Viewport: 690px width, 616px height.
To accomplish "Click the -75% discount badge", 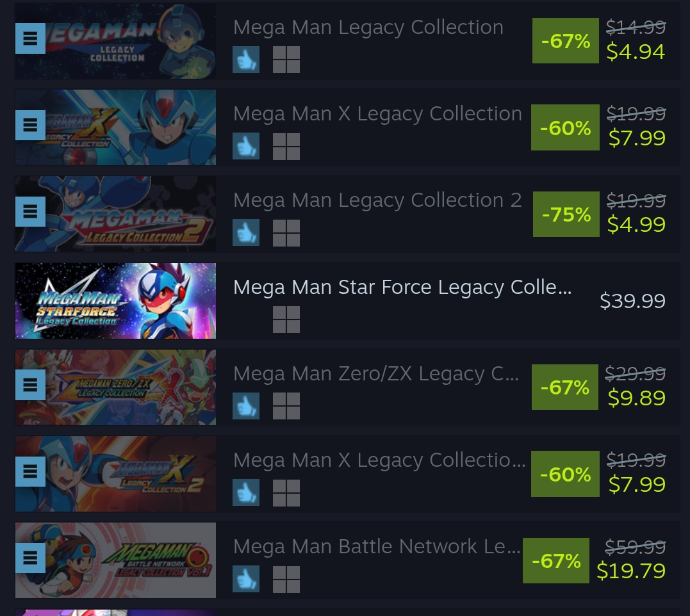I will [566, 215].
